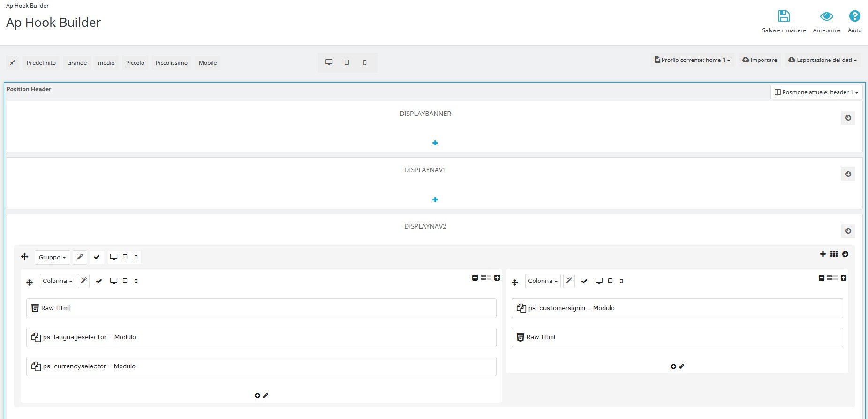Click the Salva e rimanere save icon
Image resolution: width=868 pixels, height=419 pixels.
point(784,16)
